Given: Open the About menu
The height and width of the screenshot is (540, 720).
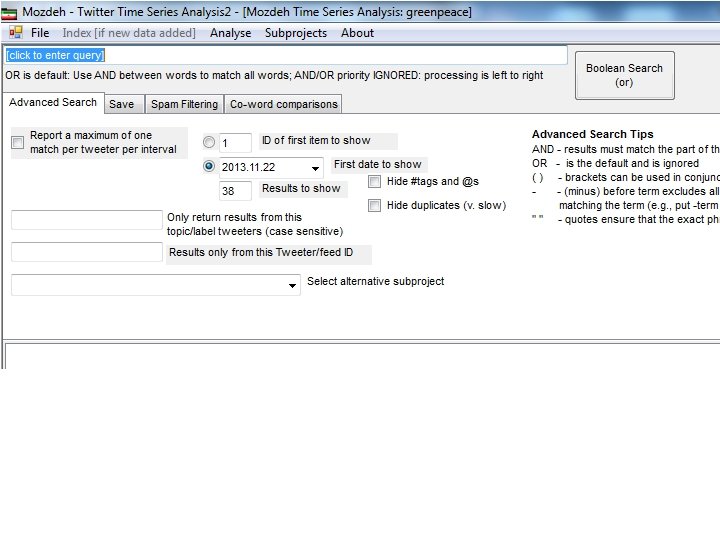Looking at the screenshot, I should point(357,33).
